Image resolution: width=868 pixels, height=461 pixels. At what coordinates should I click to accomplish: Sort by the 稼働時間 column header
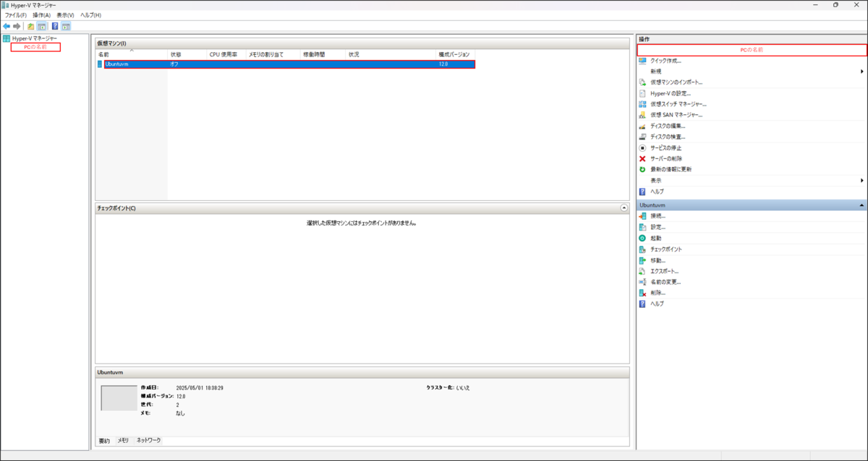323,54
